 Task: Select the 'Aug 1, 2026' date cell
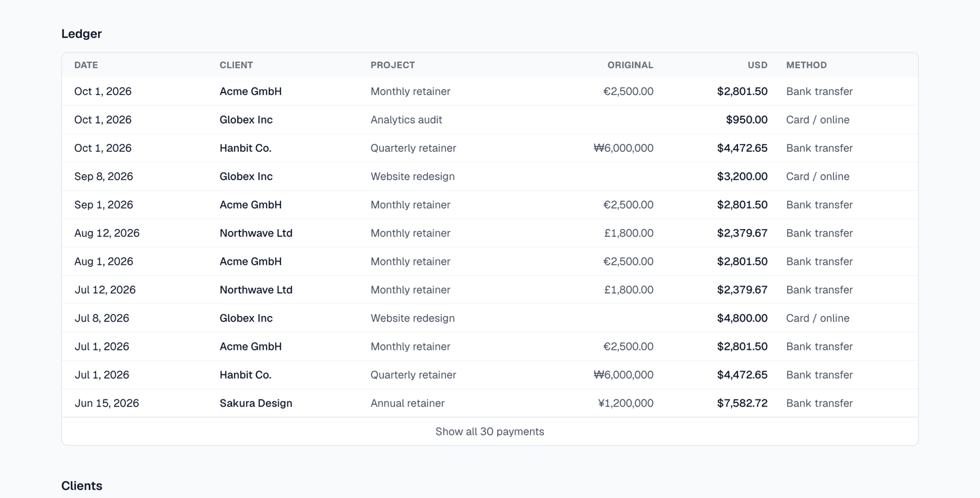click(104, 261)
